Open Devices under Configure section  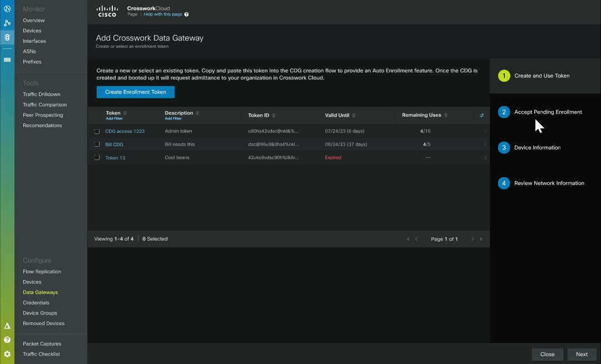coord(32,282)
